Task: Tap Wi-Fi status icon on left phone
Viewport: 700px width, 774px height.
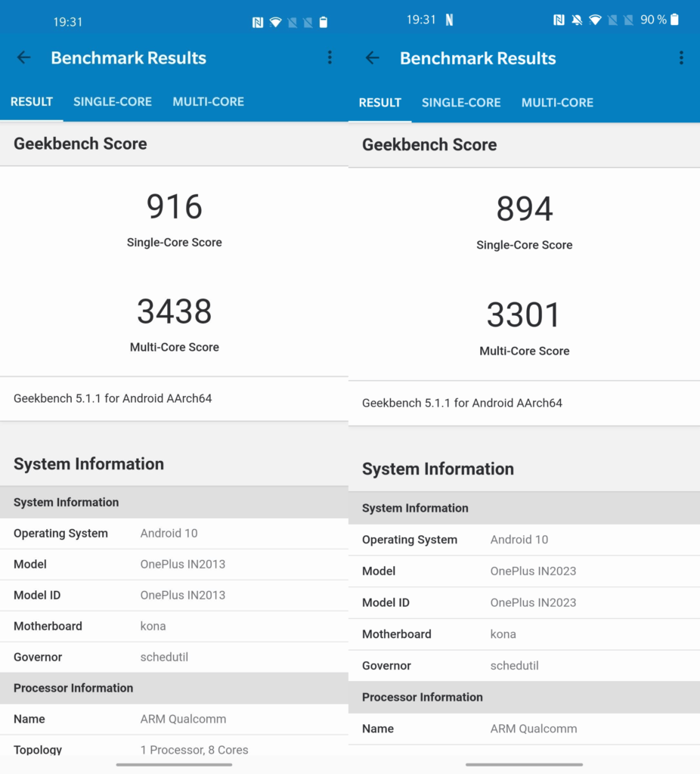Action: (275, 22)
